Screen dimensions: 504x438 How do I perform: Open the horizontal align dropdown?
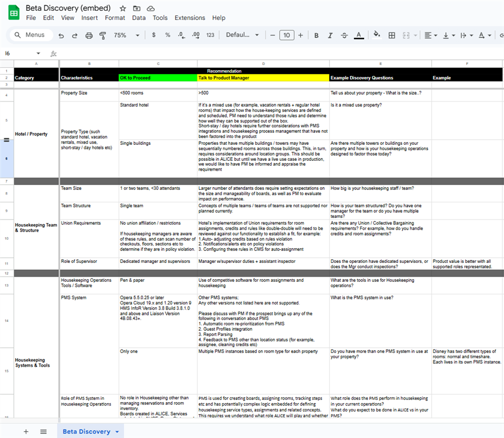[431, 35]
